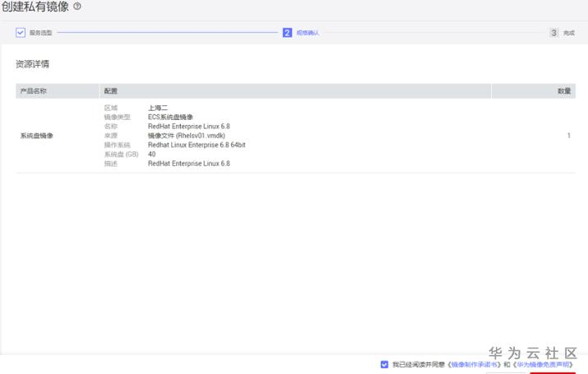588x374 pixels.
Task: Click the help icon beside 创建私有镜像 title
Action: click(77, 6)
